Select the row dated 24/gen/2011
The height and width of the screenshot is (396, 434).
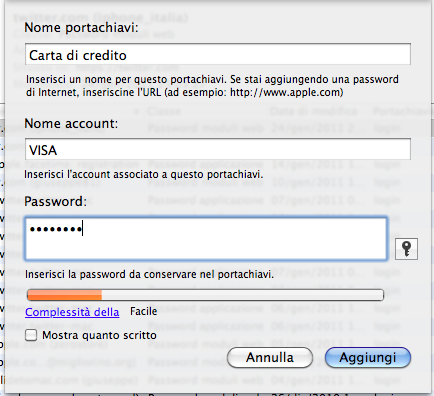217,128
